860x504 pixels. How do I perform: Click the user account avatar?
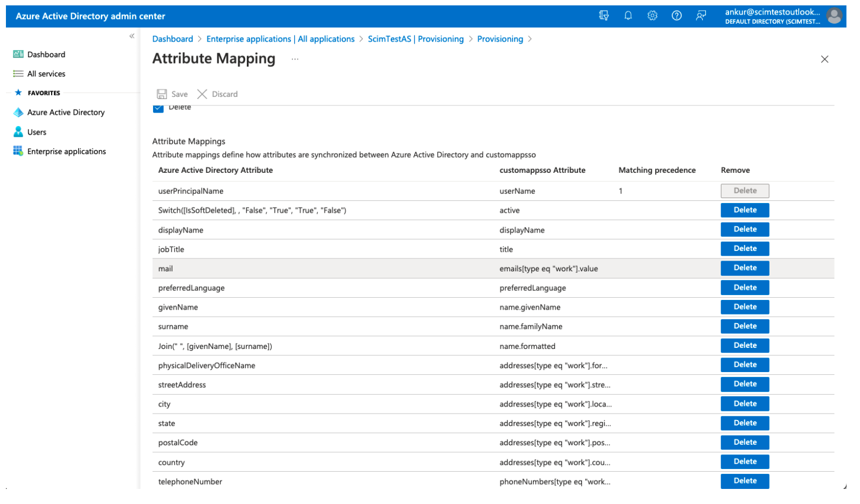pyautogui.click(x=834, y=16)
